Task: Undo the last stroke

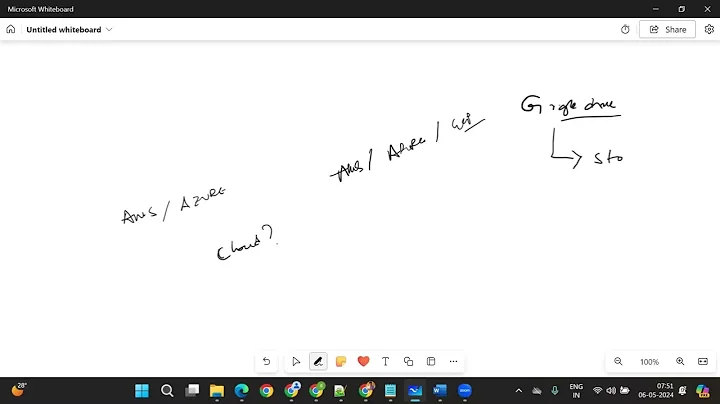Action: click(x=266, y=362)
